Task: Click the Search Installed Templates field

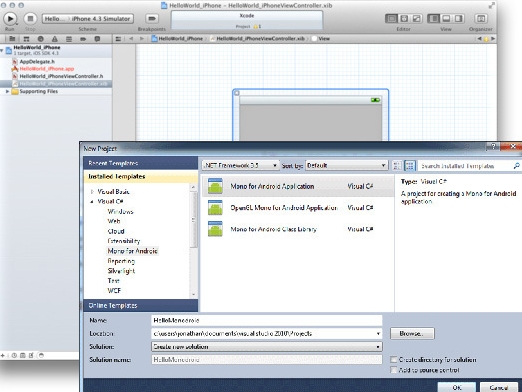Action: click(x=470, y=166)
